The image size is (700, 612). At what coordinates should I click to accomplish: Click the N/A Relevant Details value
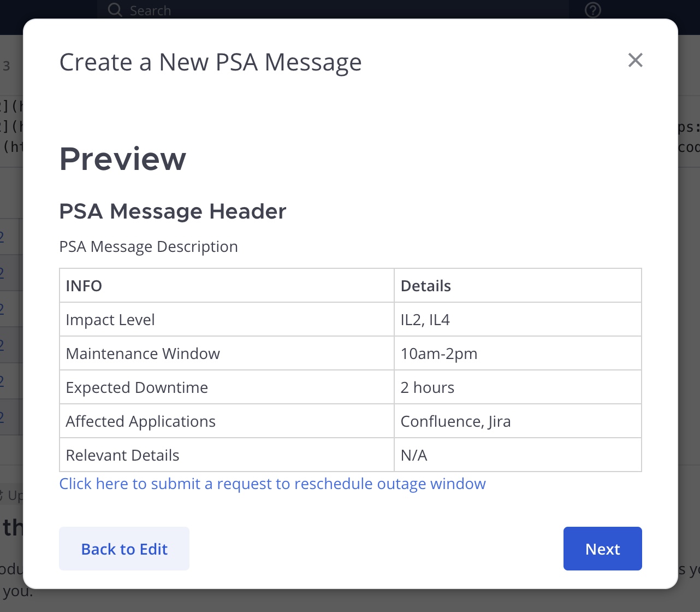point(414,455)
